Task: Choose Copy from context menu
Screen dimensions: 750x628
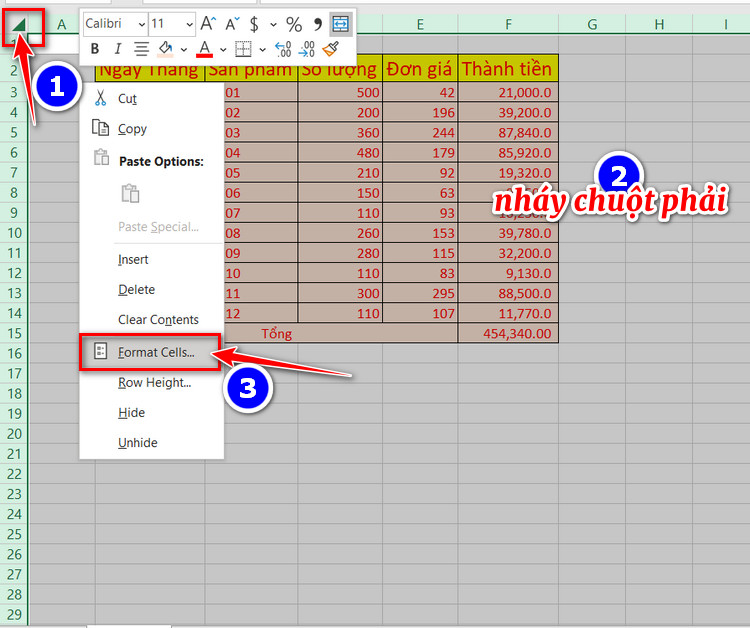Action: pos(152,129)
